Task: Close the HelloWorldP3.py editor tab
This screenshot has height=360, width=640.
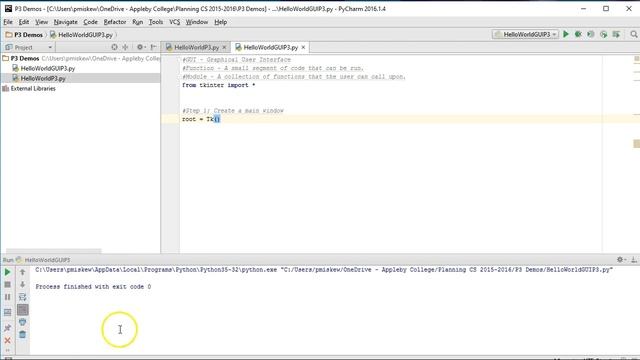Action: pyautogui.click(x=224, y=47)
